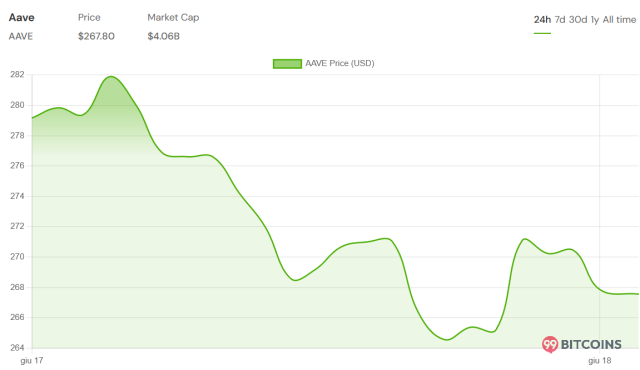
Task: Click the 274 y-axis label
Action: [17, 196]
